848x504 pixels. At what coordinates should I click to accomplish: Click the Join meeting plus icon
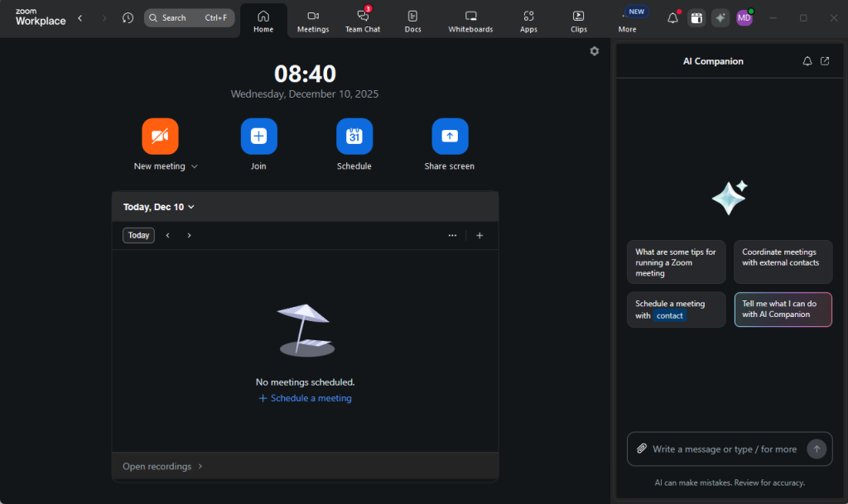(x=258, y=136)
